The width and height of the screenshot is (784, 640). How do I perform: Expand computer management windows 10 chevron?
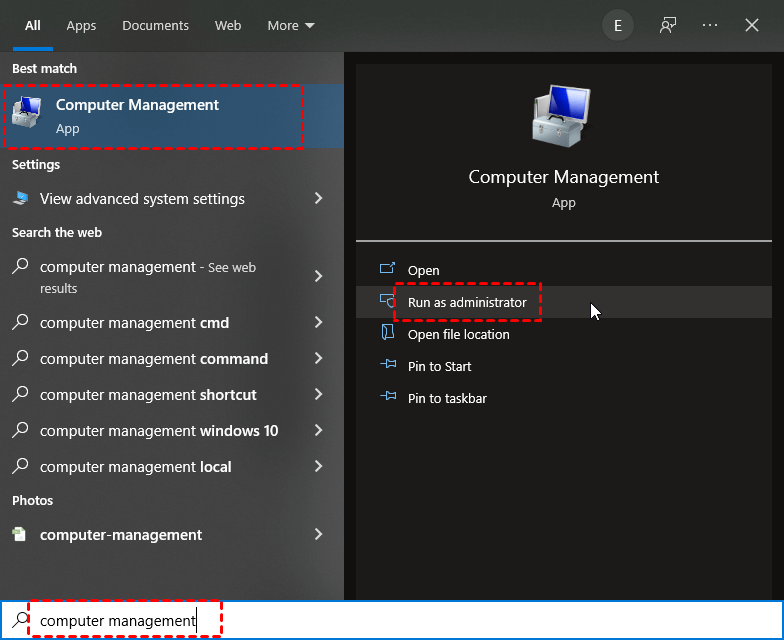click(318, 430)
